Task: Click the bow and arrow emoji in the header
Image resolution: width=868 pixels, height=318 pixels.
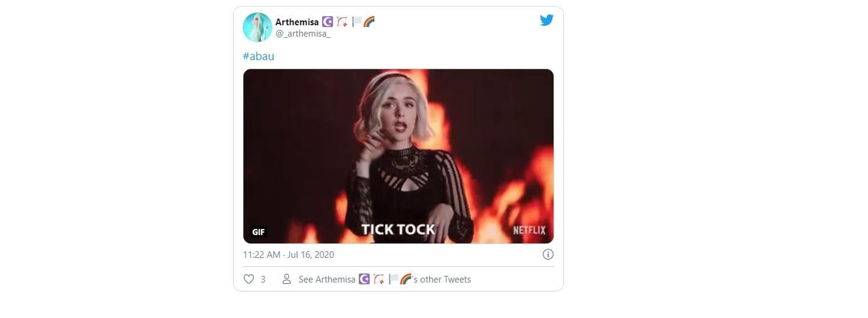Action: tap(342, 22)
